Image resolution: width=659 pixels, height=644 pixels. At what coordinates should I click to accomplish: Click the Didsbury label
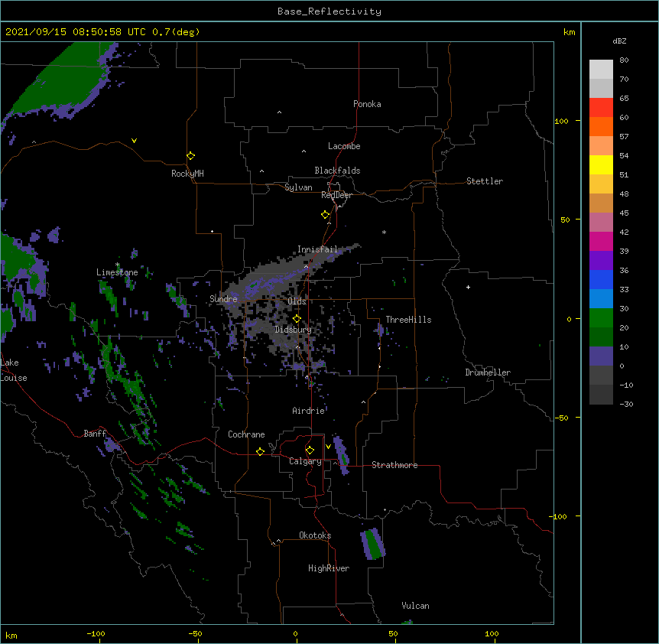(293, 330)
